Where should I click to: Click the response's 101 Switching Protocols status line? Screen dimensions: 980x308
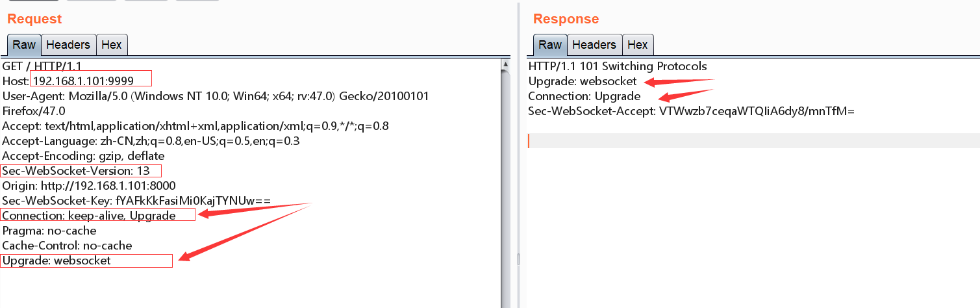[618, 66]
